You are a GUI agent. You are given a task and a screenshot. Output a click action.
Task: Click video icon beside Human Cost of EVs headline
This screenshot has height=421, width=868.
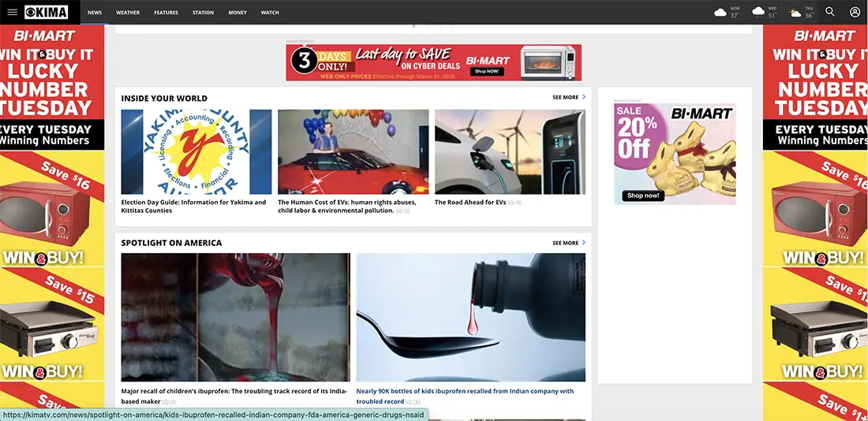tap(406, 211)
